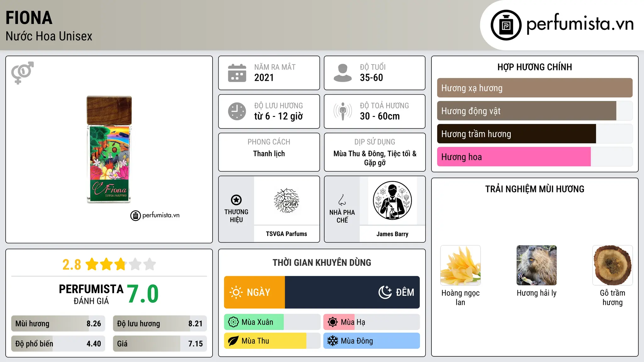Click the pink Hương hoa accord bar
644x362 pixels.
(x=535, y=157)
